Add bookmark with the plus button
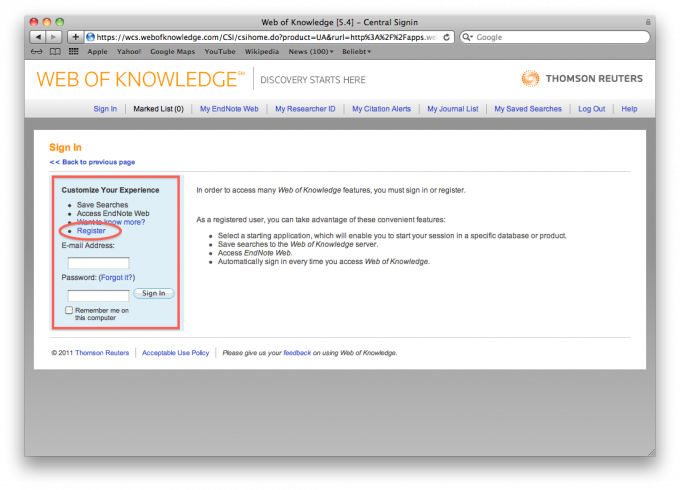Viewport: 680px width, 490px height. click(75, 37)
